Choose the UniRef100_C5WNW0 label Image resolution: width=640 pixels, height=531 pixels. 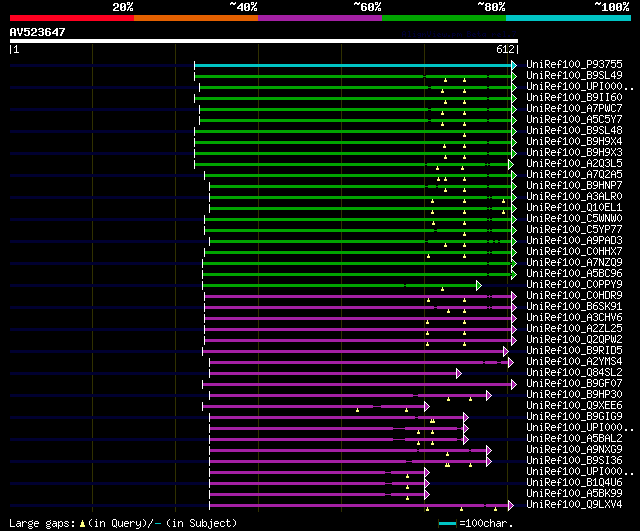click(x=574, y=219)
